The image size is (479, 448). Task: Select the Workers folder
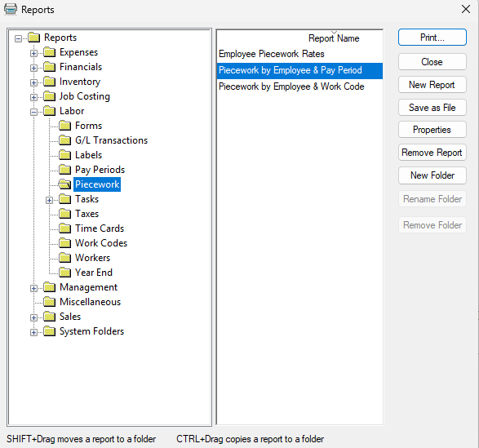coord(92,258)
